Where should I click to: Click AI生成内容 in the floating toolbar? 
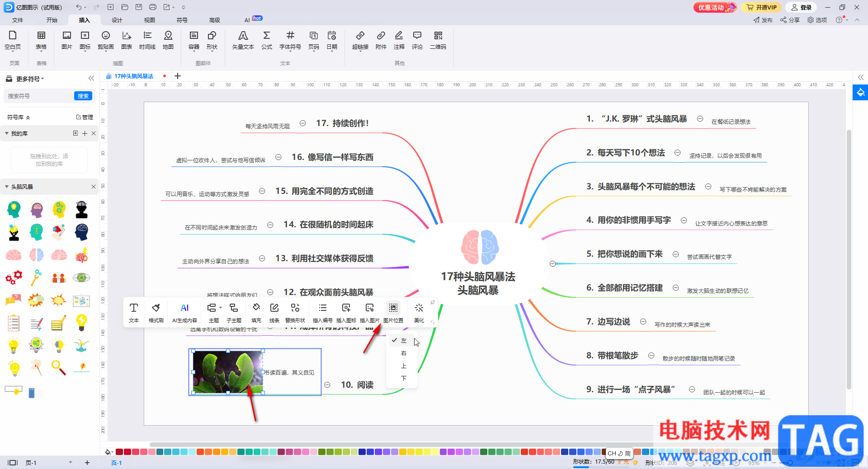coord(184,313)
